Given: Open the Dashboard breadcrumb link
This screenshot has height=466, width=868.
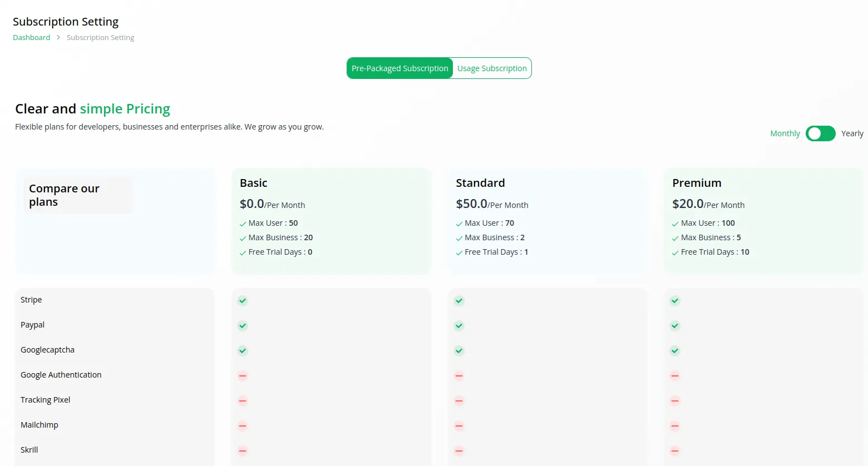Looking at the screenshot, I should pos(32,37).
